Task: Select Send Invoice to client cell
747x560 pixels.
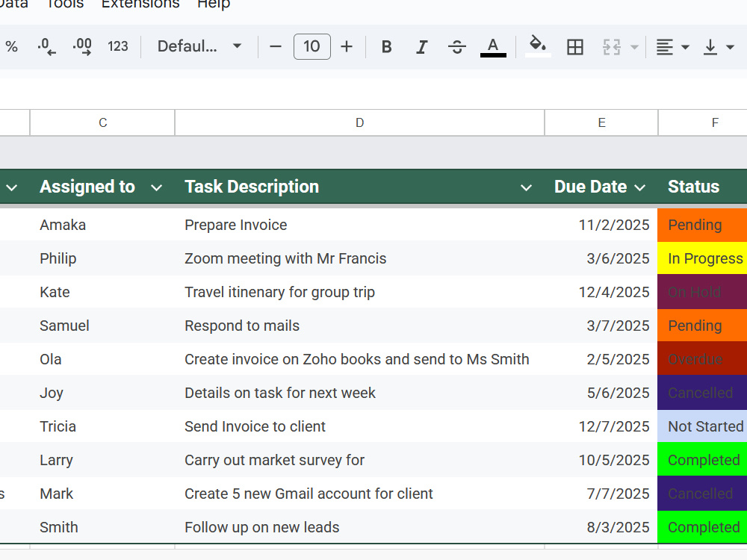Action: point(360,426)
